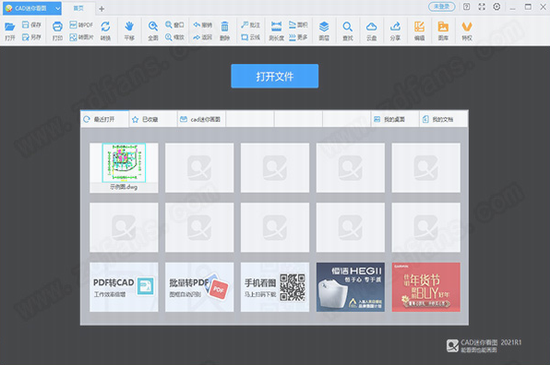Select the 缩放 zoom tool
The width and height of the screenshot is (550, 365).
pyautogui.click(x=174, y=37)
